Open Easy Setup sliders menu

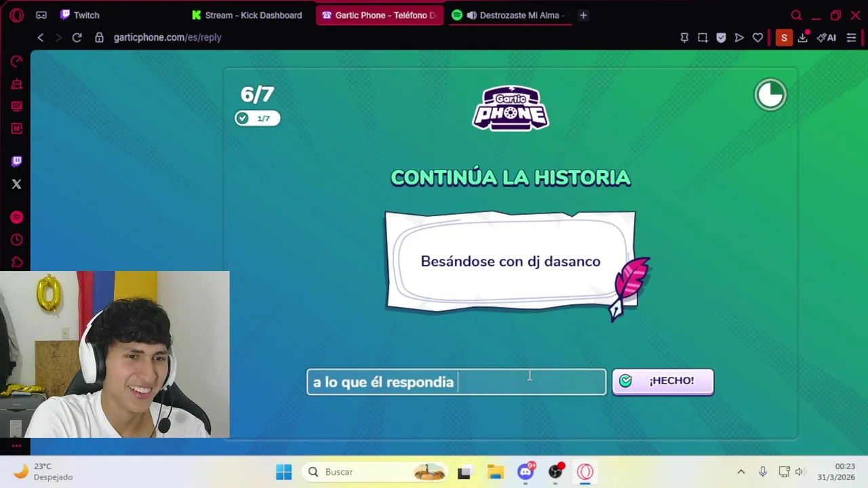(852, 38)
